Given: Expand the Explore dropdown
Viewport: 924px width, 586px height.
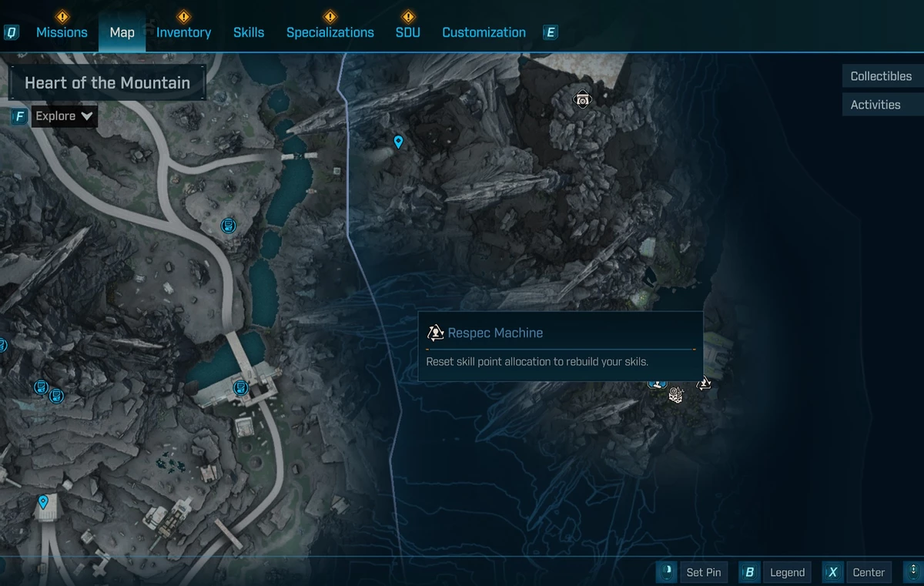Looking at the screenshot, I should coord(65,116).
